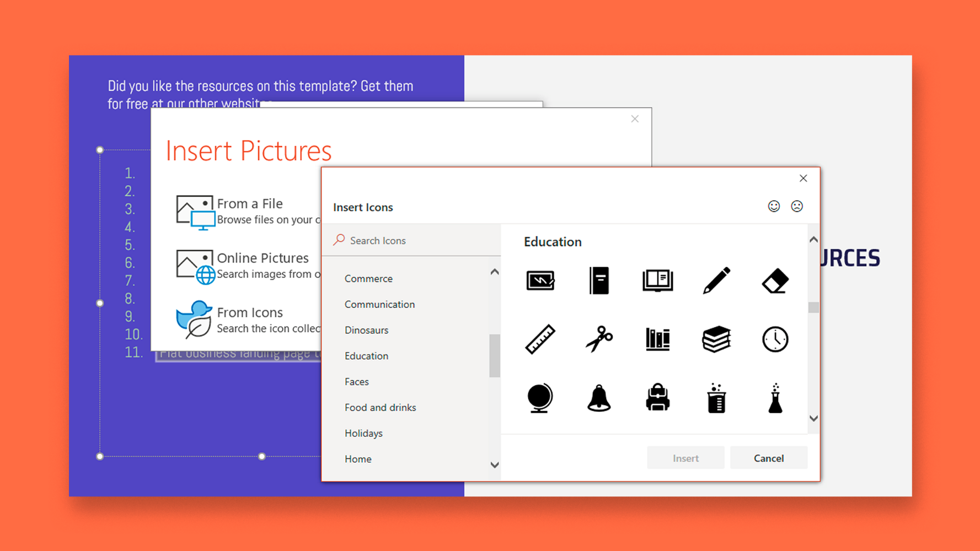Pick the globe icon
980x551 pixels.
pyautogui.click(x=539, y=398)
